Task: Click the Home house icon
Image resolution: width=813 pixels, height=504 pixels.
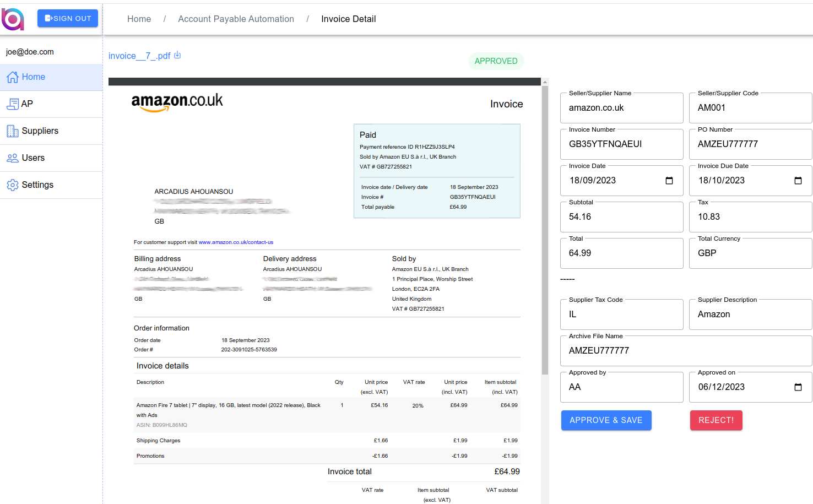Action: point(13,77)
